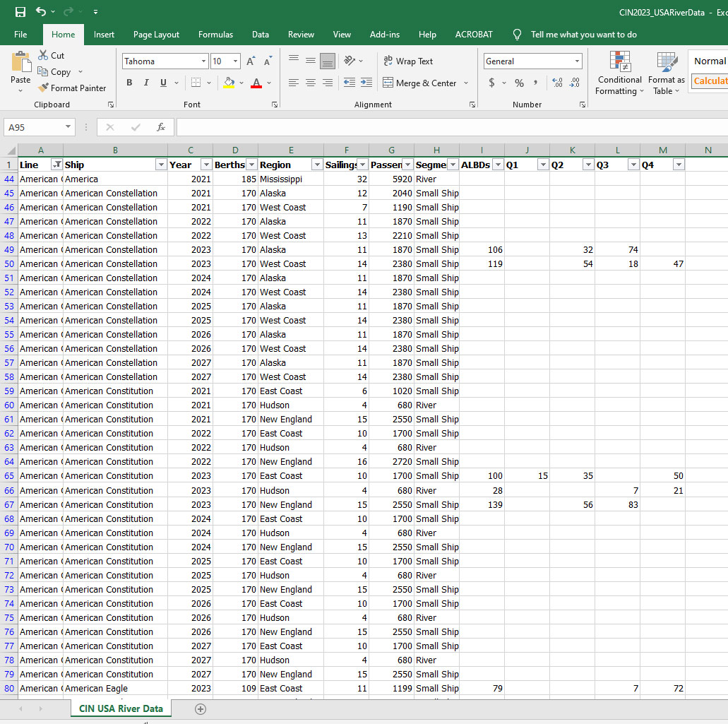Switch to the Data tab
Screen dimensions: 728x724
coord(261,35)
